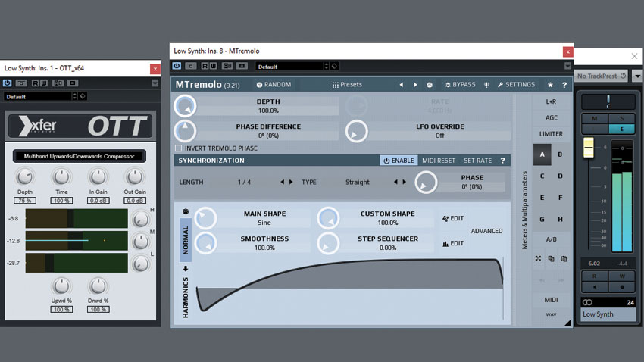644x362 pixels.
Task: Click the W write automation button in OTT window
Action: coord(43,83)
